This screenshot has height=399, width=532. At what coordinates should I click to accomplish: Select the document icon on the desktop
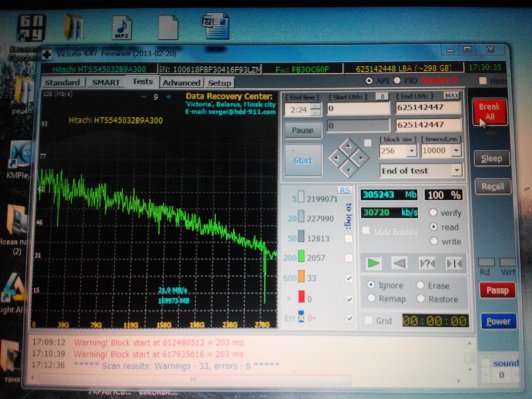[215, 26]
